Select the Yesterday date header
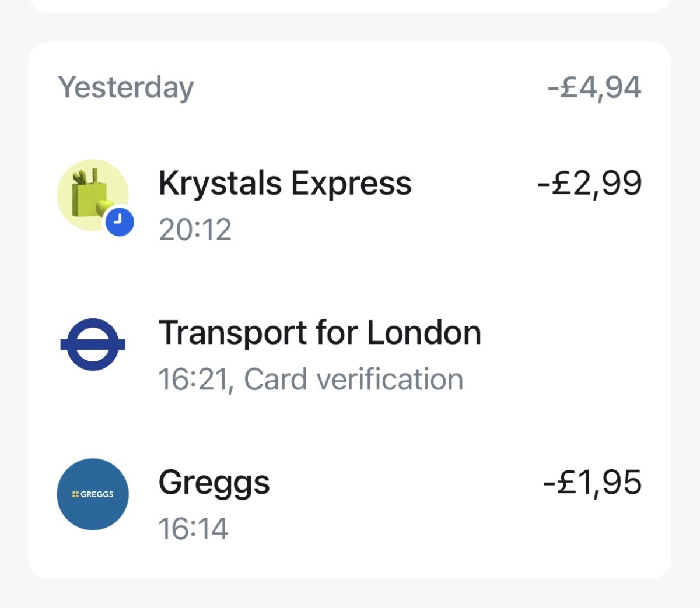 pos(126,87)
